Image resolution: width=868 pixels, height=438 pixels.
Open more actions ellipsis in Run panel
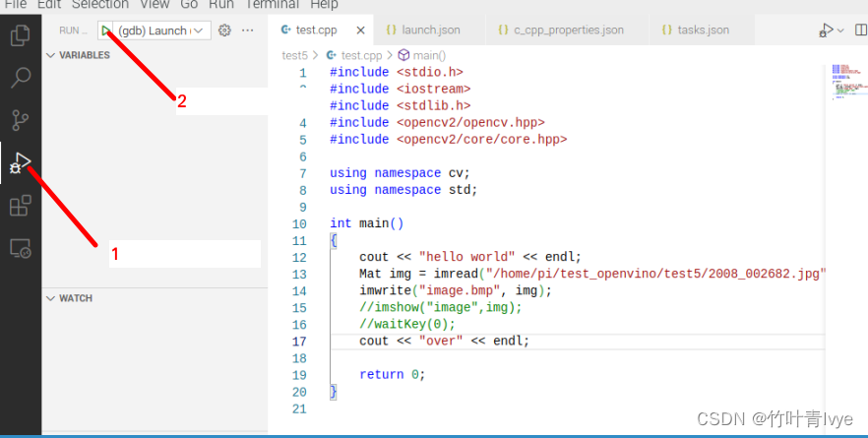click(x=247, y=31)
